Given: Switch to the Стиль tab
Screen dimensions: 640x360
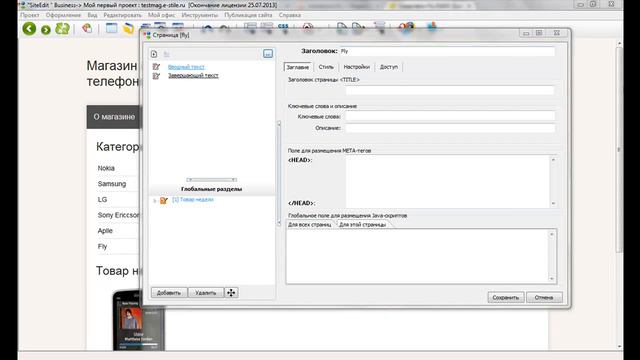Looking at the screenshot, I should [326, 67].
